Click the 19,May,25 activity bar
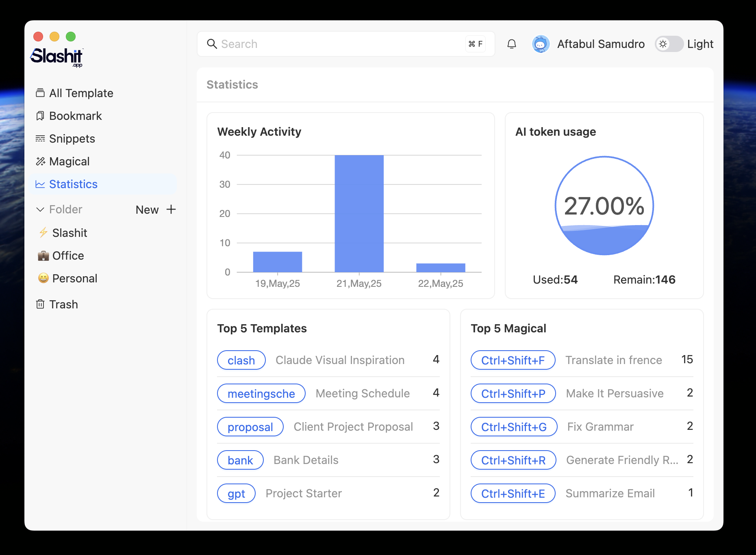This screenshot has height=555, width=756. [x=278, y=262]
